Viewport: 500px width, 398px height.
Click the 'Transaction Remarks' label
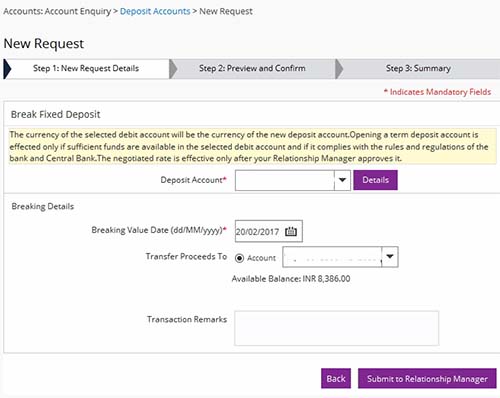coord(187,319)
